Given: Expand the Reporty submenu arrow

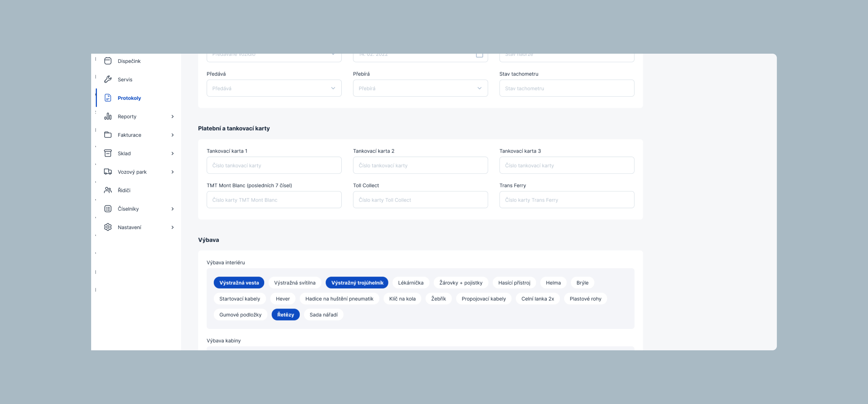Looking at the screenshot, I should [173, 117].
